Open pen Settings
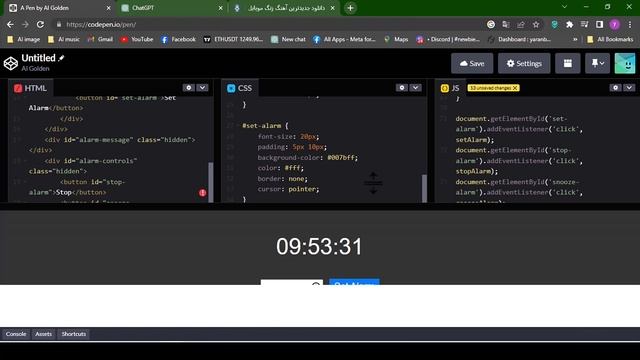This screenshot has width=640, height=360. point(524,63)
